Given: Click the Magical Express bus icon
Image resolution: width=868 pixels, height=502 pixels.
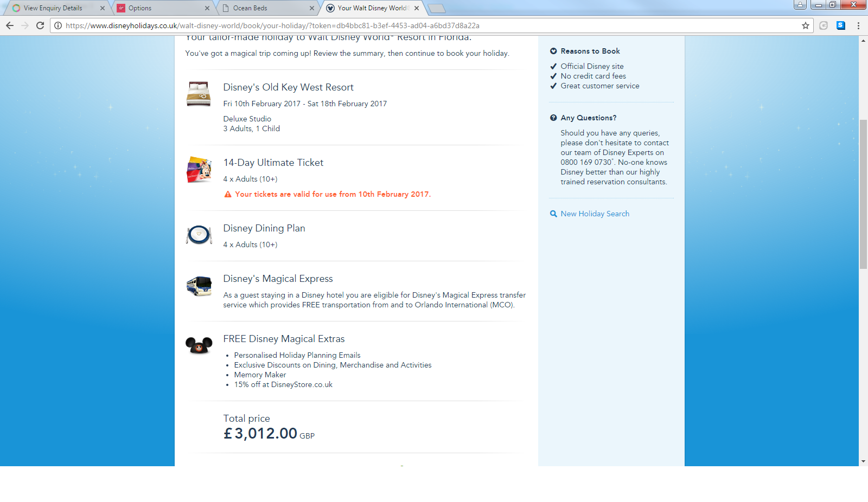Looking at the screenshot, I should 199,286.
